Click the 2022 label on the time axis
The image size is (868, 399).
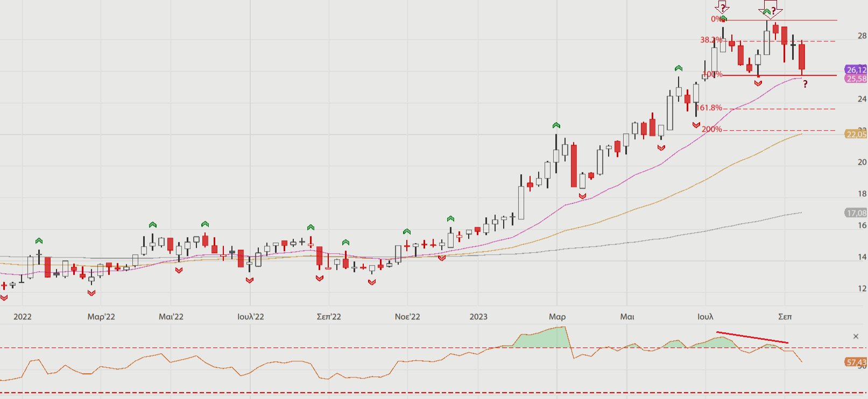pyautogui.click(x=23, y=316)
